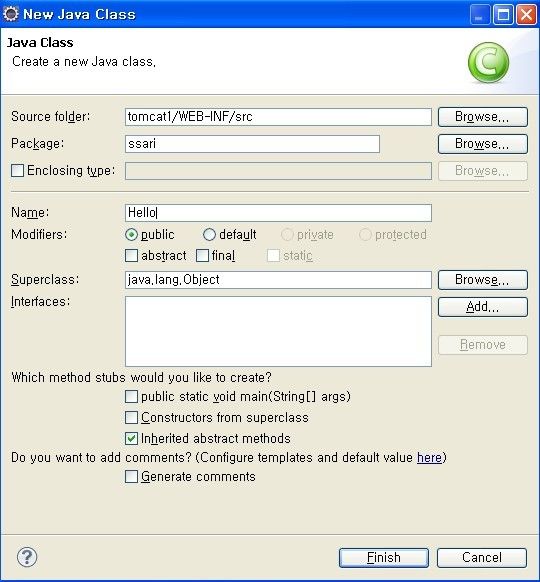This screenshot has width=540, height=582.
Task: Click Finish to create the class
Action: [384, 558]
